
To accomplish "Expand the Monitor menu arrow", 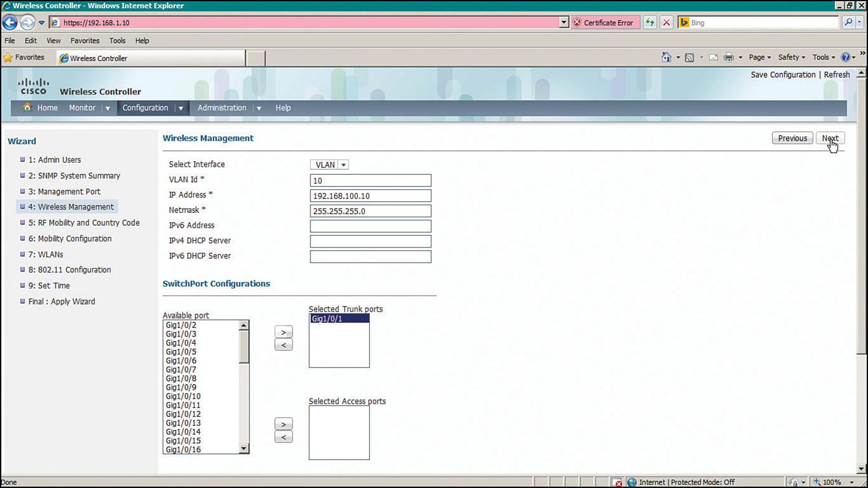I will (107, 108).
